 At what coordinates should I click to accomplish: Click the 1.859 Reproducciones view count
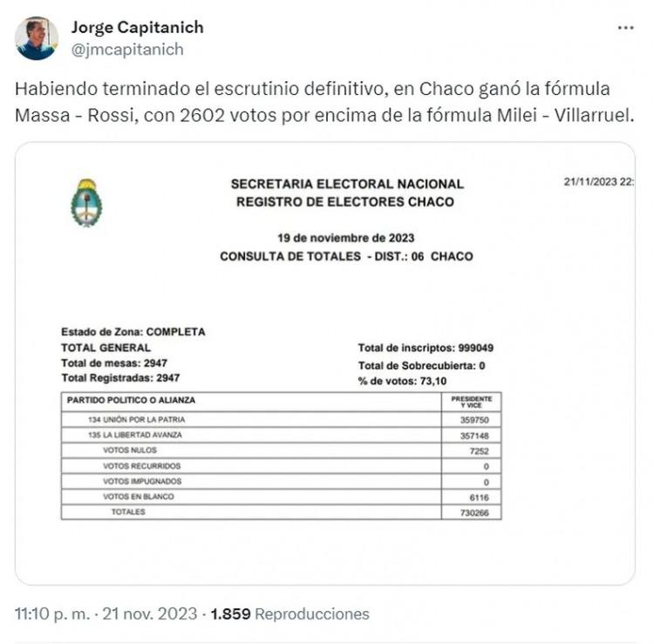pos(290,614)
